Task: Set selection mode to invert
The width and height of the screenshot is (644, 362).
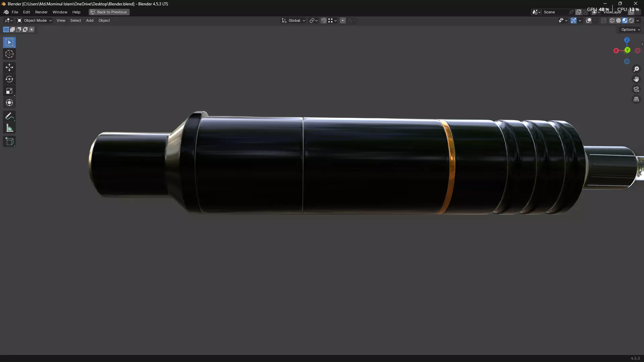Action: coord(25,29)
